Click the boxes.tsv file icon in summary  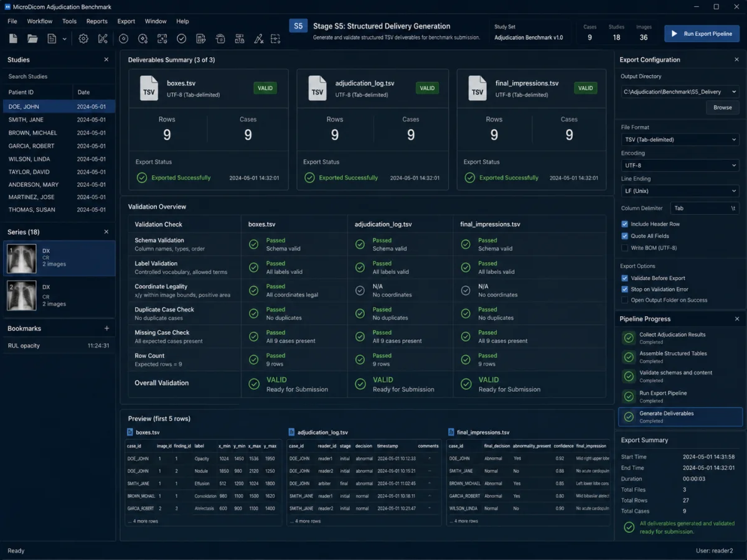pos(149,88)
